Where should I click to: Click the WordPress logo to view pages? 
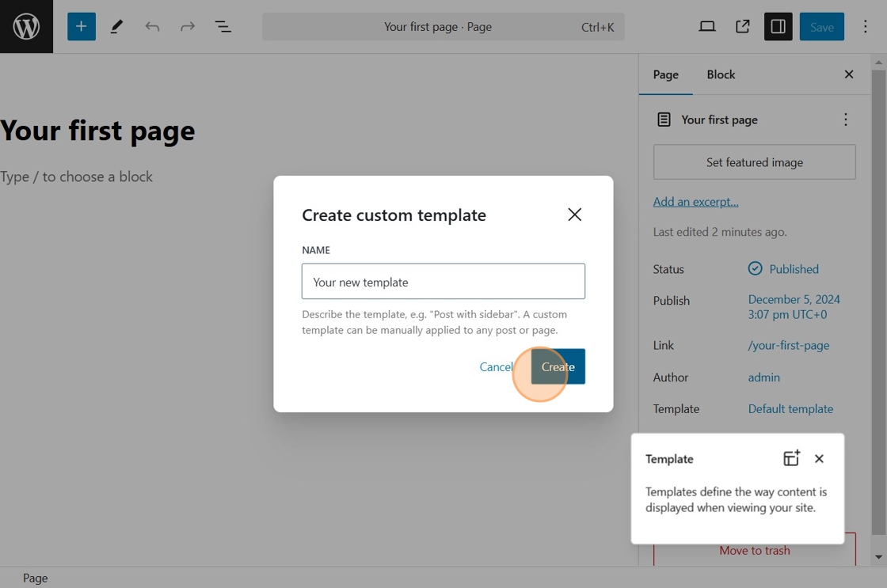coord(27,27)
